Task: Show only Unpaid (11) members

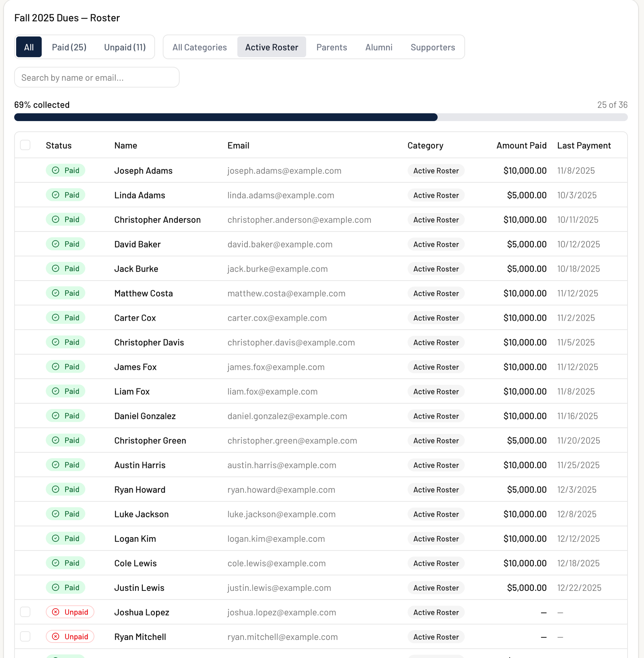Action: point(125,47)
